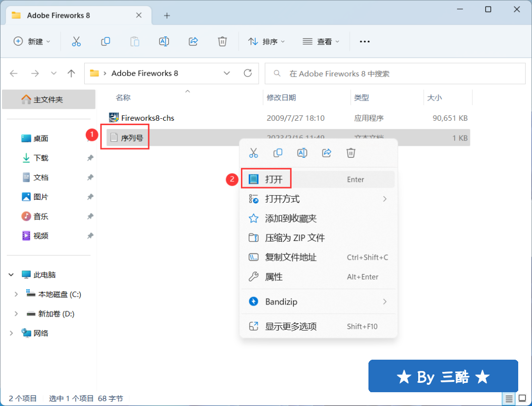Viewport: 532px width, 406px height.
Task: Switch to large thumbnails view in the status bar
Action: pos(523,399)
